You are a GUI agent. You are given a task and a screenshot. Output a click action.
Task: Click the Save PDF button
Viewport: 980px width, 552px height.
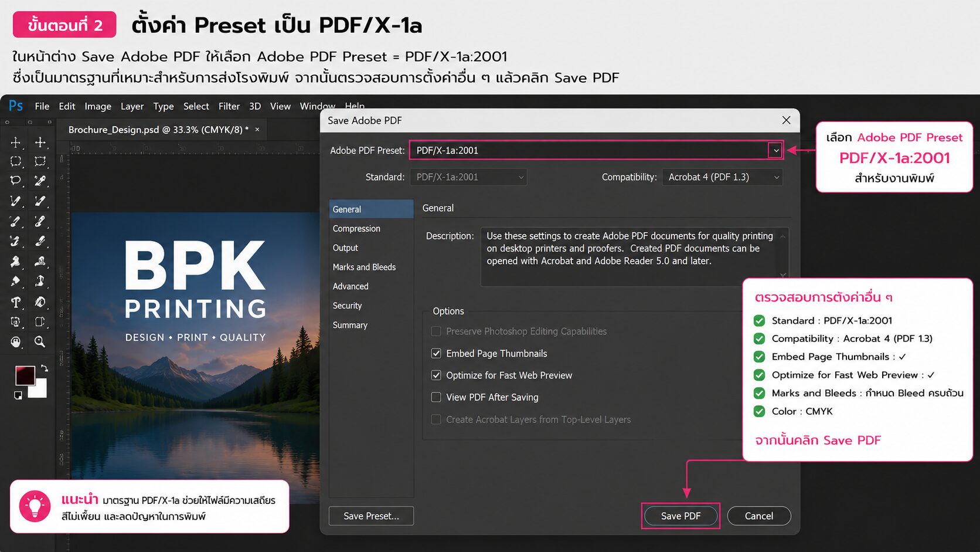pyautogui.click(x=680, y=516)
